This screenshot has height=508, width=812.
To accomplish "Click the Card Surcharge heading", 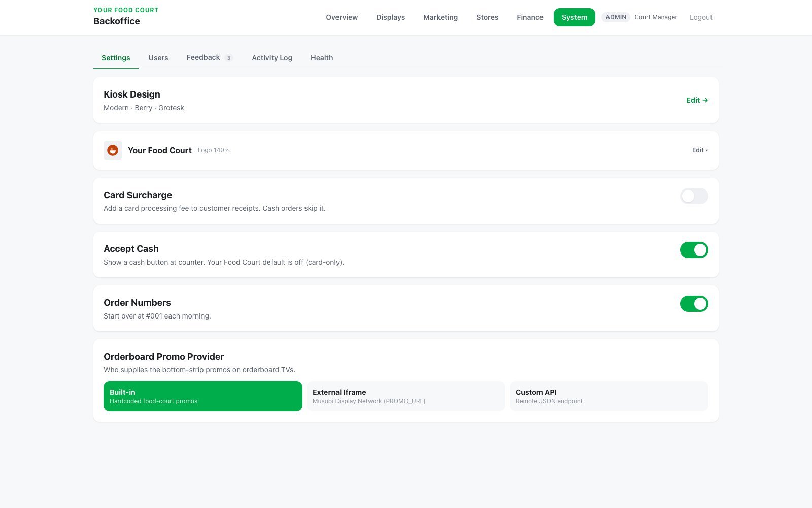I will coord(138,195).
